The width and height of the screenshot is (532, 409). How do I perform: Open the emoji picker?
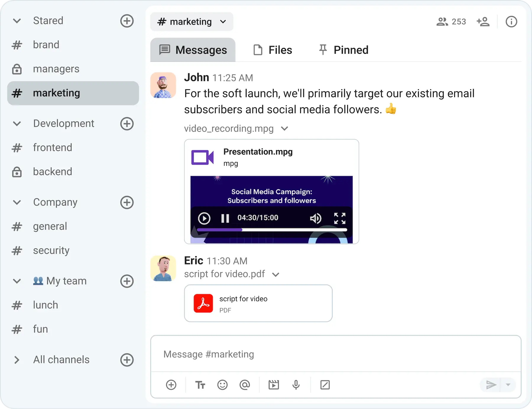[x=222, y=385]
